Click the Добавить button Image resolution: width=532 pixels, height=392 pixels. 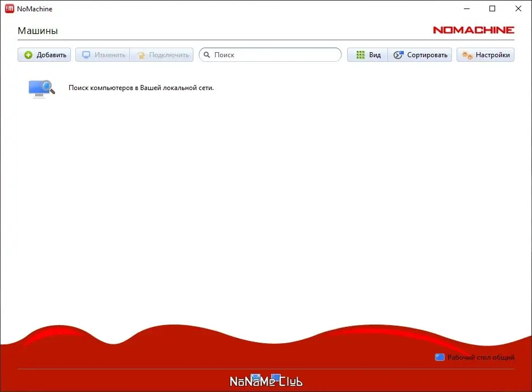(x=44, y=55)
